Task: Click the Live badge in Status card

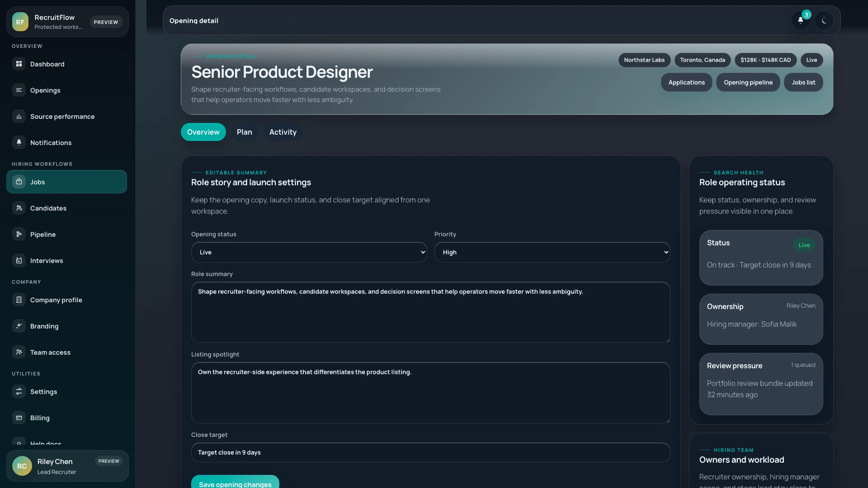Action: (x=804, y=245)
